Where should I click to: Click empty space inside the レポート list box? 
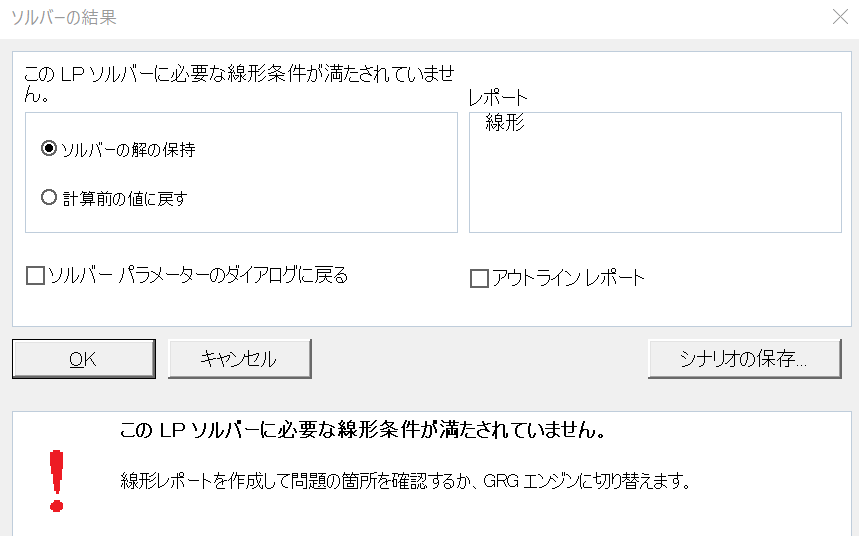click(655, 185)
